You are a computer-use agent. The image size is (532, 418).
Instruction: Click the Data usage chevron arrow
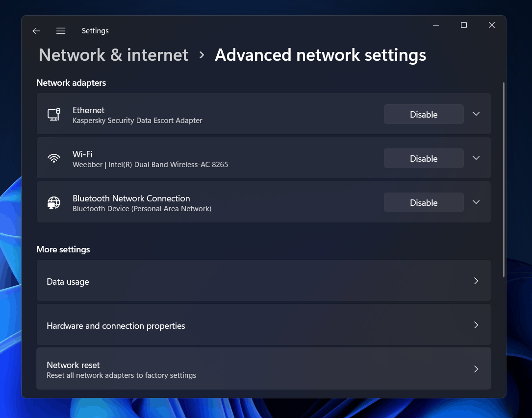click(x=476, y=281)
